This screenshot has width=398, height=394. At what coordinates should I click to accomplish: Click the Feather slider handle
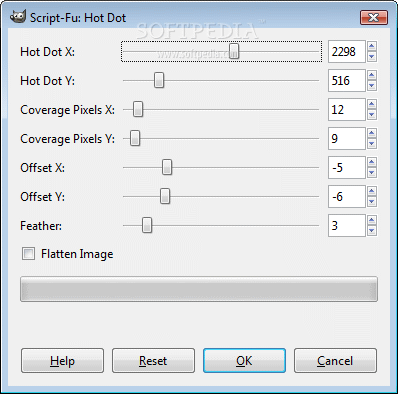point(147,225)
